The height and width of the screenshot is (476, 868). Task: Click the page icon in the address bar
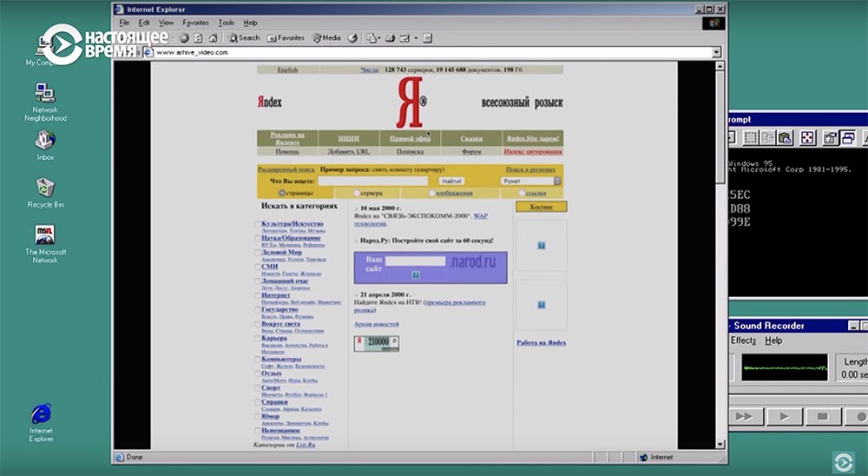tap(148, 52)
